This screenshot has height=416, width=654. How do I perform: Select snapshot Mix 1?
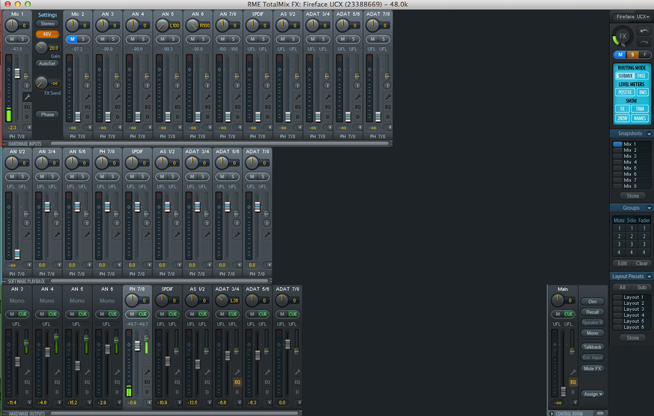pos(631,144)
